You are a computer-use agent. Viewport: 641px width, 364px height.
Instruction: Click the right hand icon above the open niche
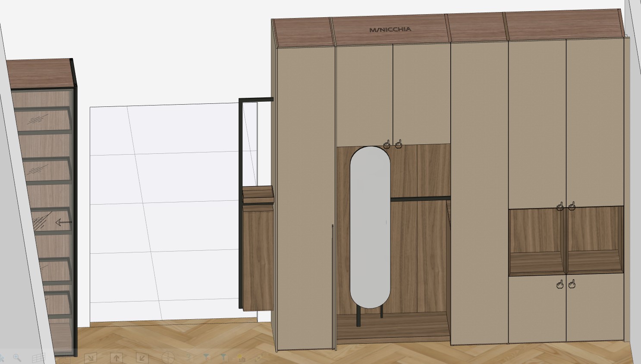pyautogui.click(x=572, y=206)
